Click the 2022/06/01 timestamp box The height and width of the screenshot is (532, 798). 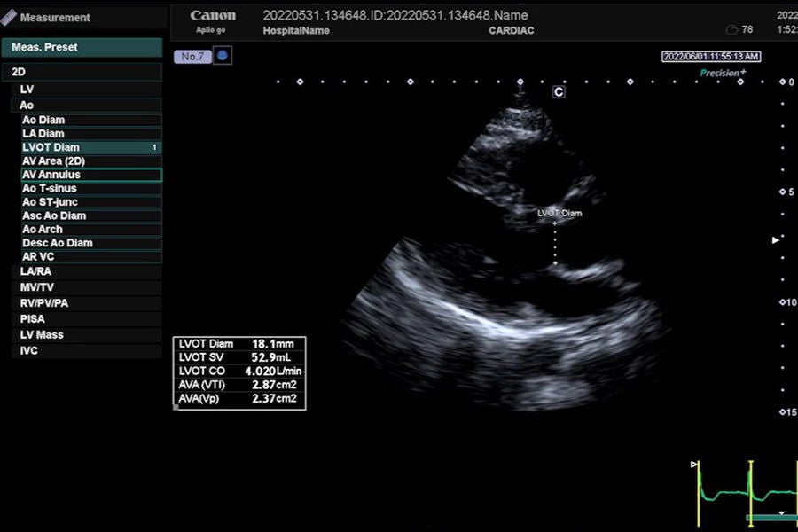(x=711, y=57)
